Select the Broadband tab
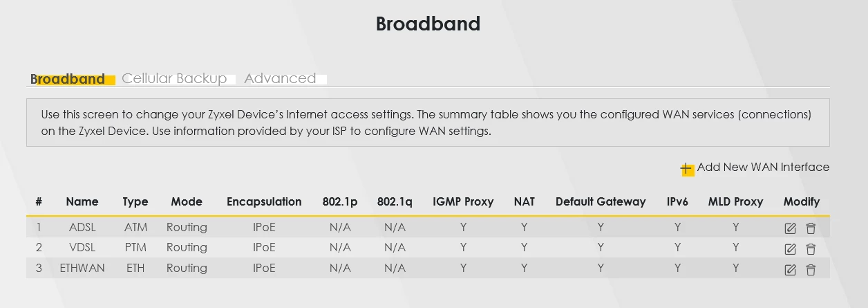Viewport: 868px width, 308px height. tap(68, 79)
